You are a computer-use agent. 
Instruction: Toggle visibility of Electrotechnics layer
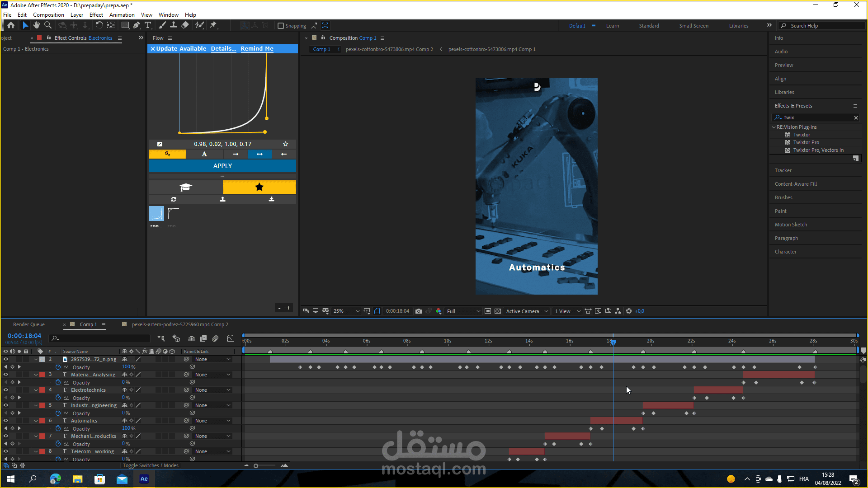point(6,390)
